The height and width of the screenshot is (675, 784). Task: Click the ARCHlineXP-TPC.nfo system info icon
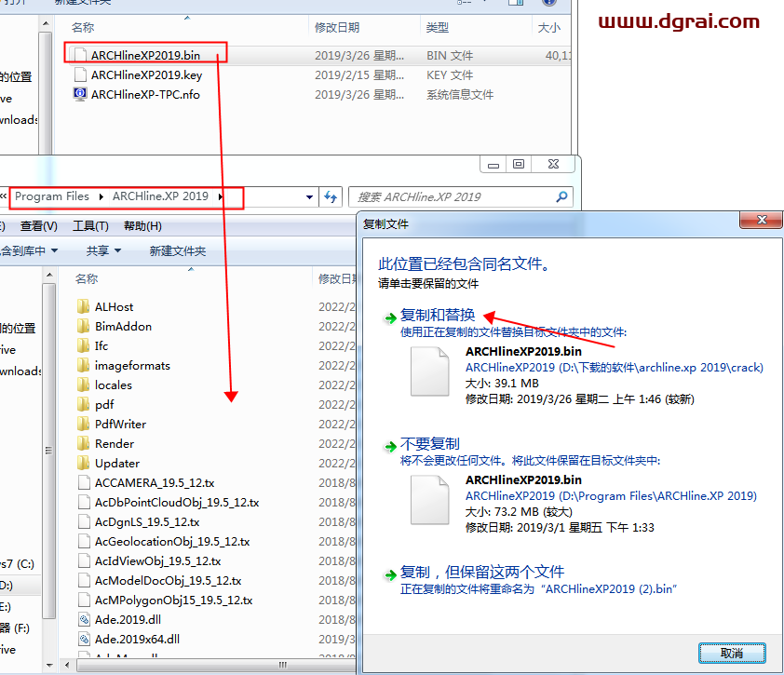(x=80, y=94)
